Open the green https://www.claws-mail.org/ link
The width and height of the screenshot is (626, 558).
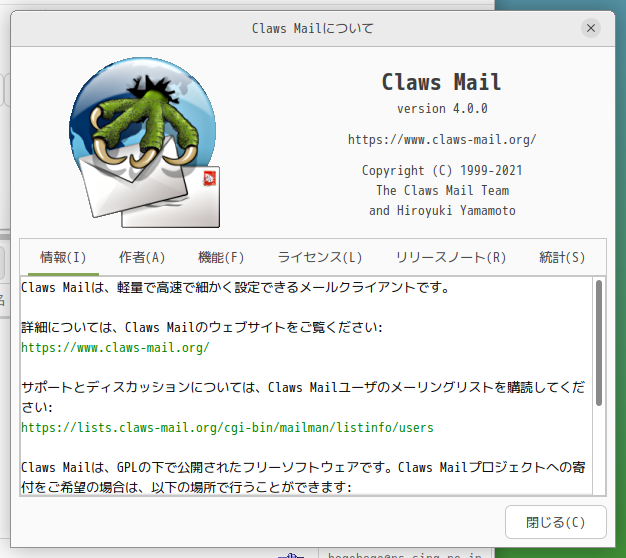[115, 348]
